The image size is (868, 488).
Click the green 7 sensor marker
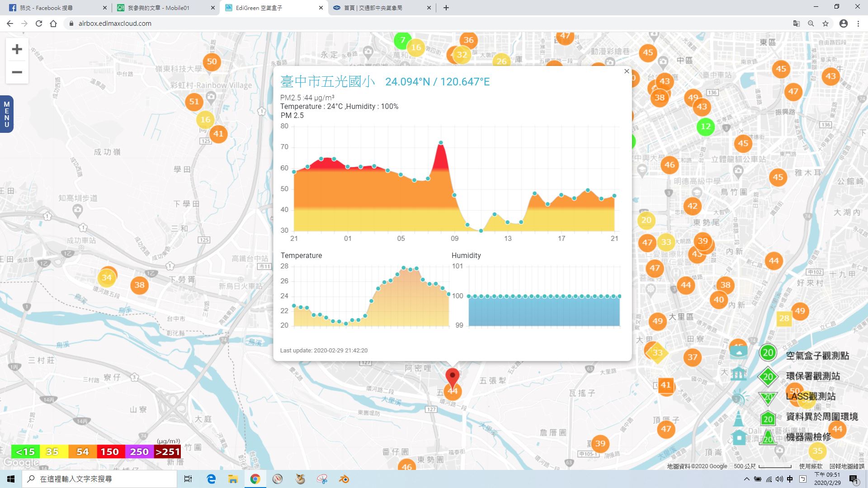[x=402, y=40]
